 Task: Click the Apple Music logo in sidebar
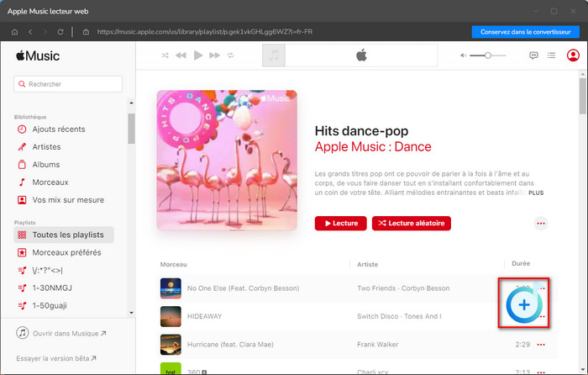38,56
